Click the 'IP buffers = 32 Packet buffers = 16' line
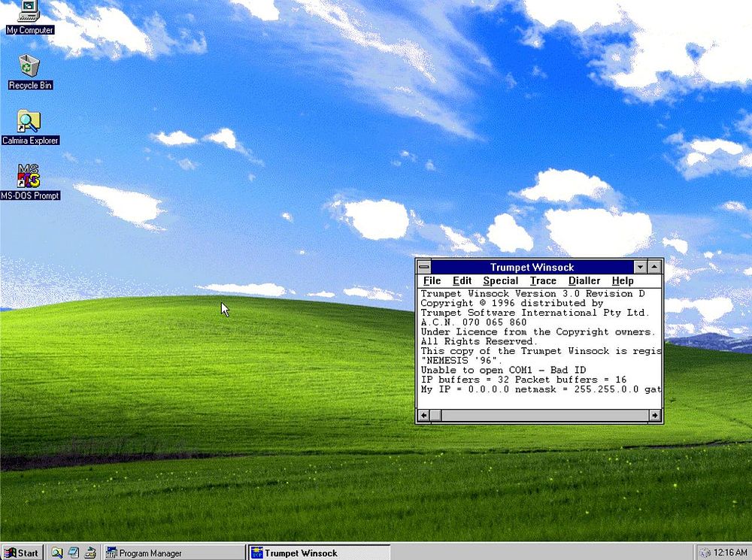Image resolution: width=752 pixels, height=560 pixels. click(x=523, y=380)
